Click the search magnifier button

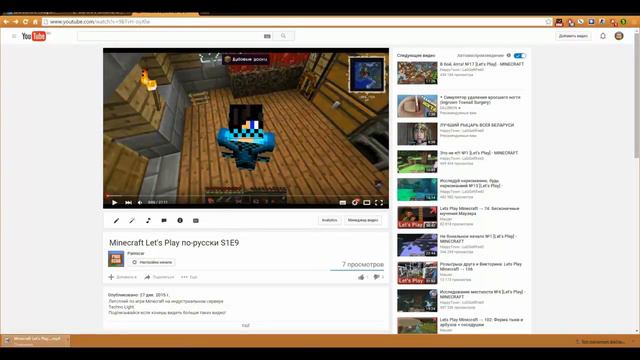click(x=284, y=36)
